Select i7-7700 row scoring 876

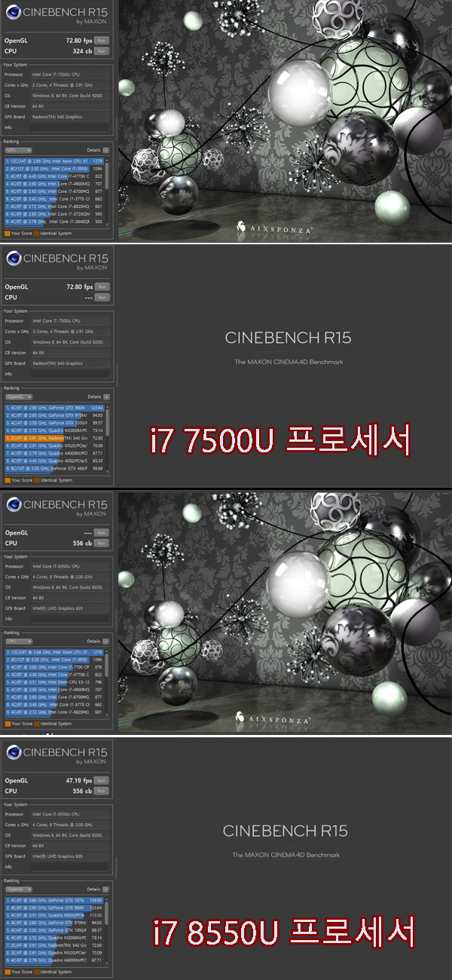tap(53, 666)
